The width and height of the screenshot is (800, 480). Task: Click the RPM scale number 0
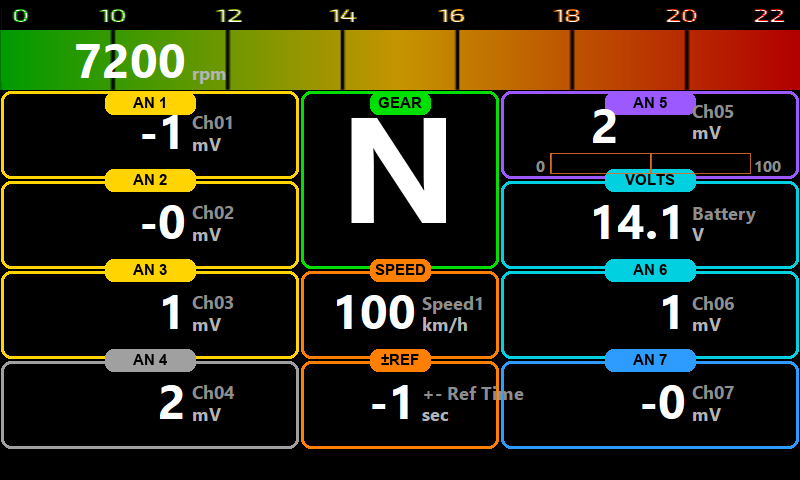[20, 16]
